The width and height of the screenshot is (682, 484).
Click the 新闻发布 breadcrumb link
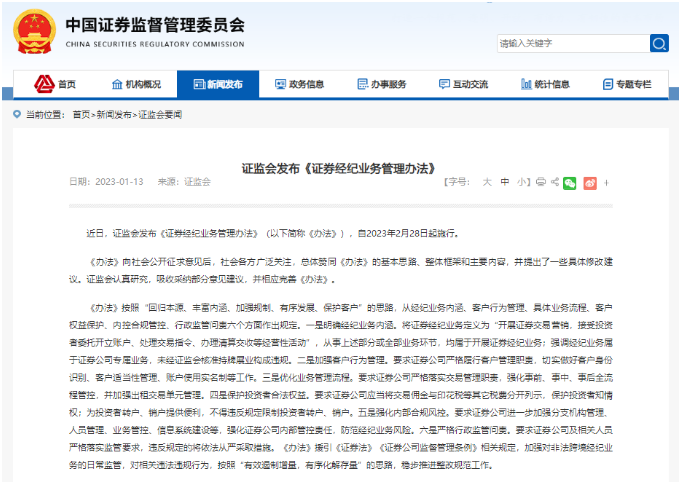(114, 115)
